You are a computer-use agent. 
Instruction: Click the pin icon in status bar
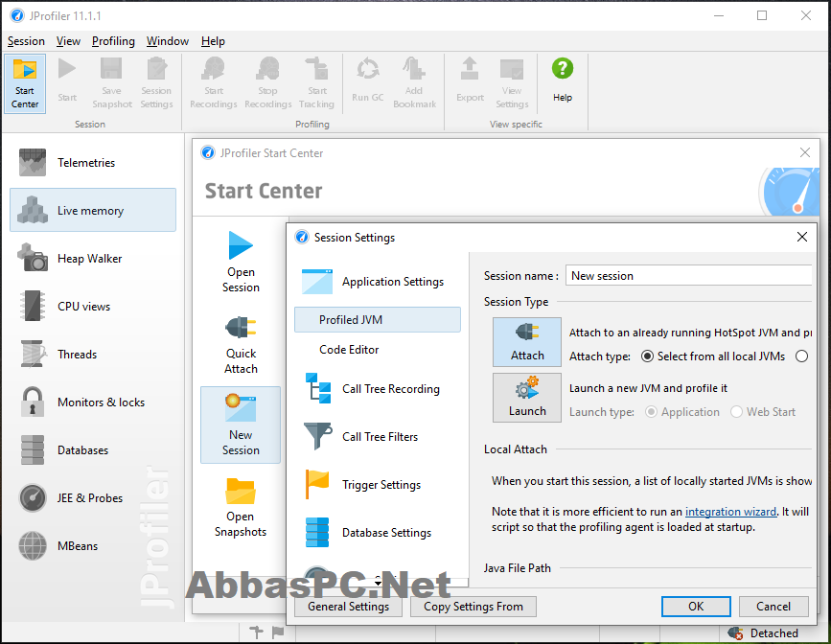point(256,632)
